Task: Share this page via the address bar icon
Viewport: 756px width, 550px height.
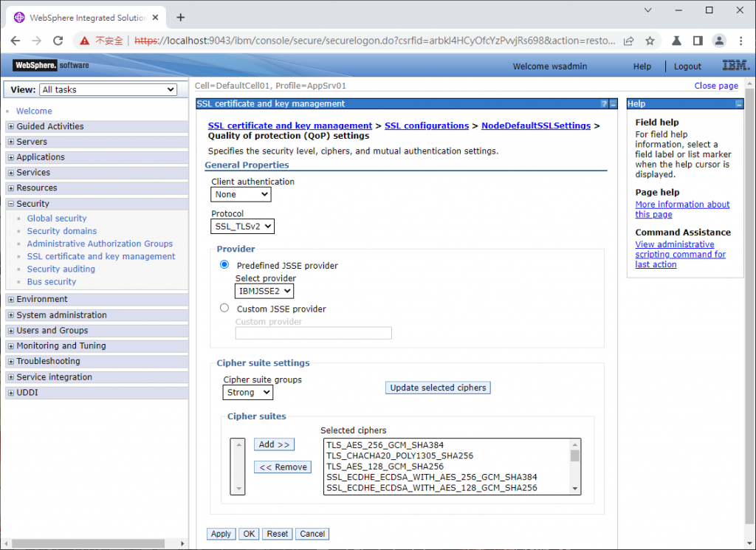Action: pyautogui.click(x=629, y=41)
